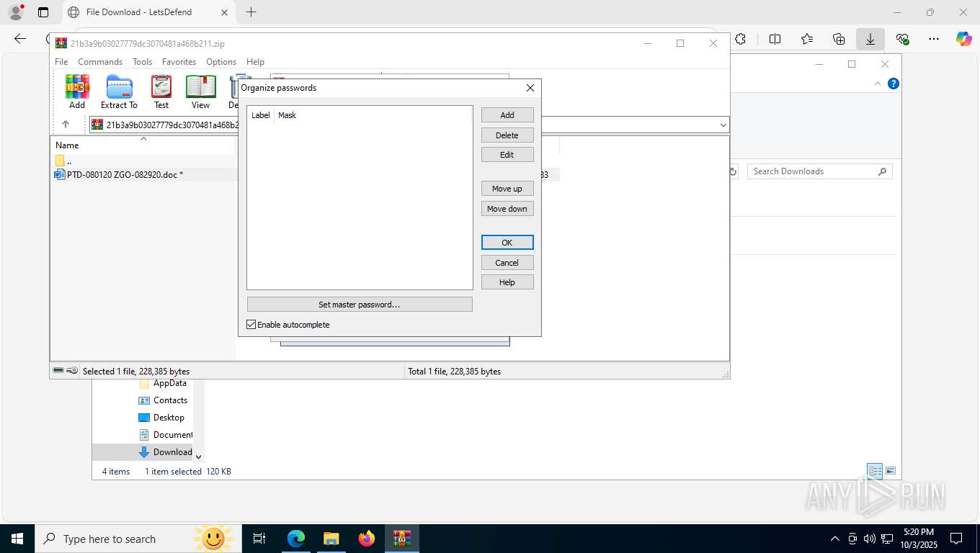This screenshot has width=980, height=553.
Task: Open the Copilot icon in Edge
Action: (963, 39)
